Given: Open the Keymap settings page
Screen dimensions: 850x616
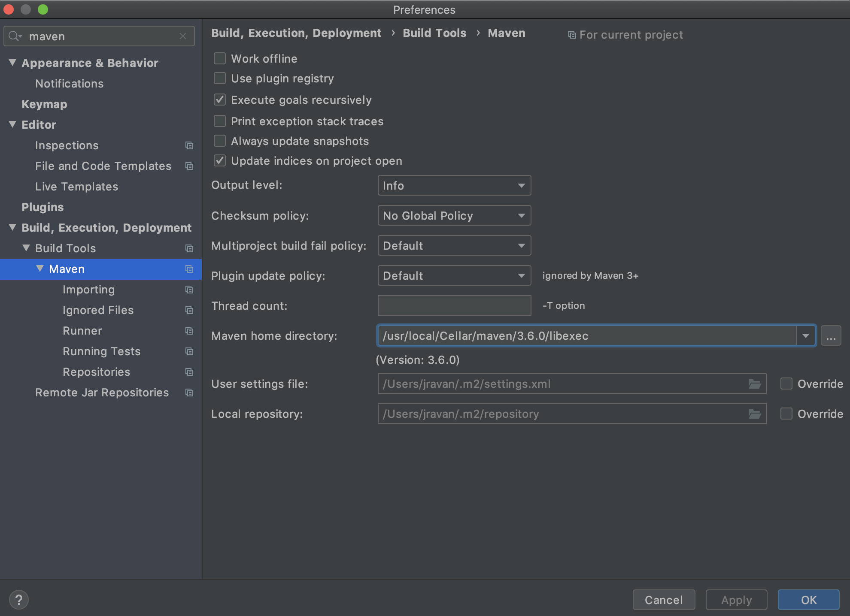Looking at the screenshot, I should point(44,104).
